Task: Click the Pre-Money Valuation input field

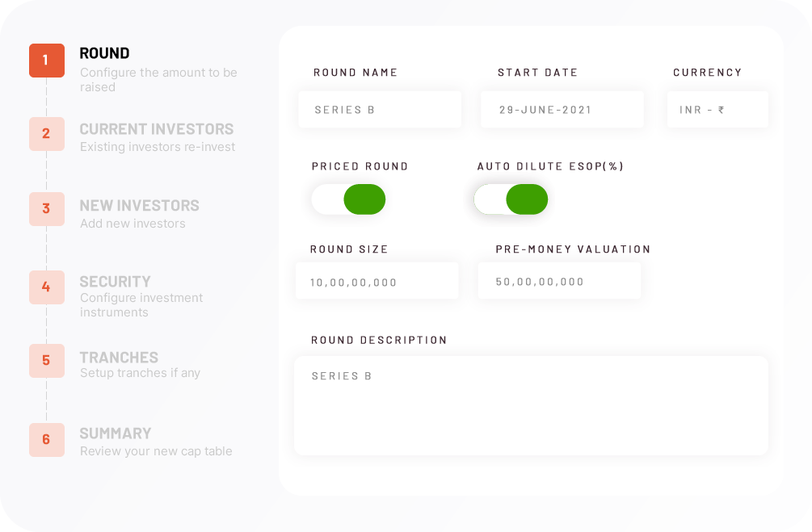Action: [559, 280]
